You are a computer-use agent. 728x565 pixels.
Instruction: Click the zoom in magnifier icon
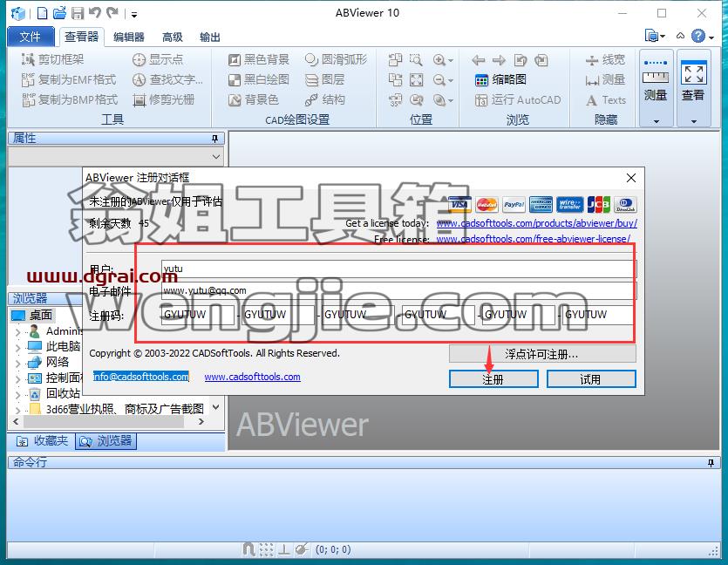click(439, 60)
